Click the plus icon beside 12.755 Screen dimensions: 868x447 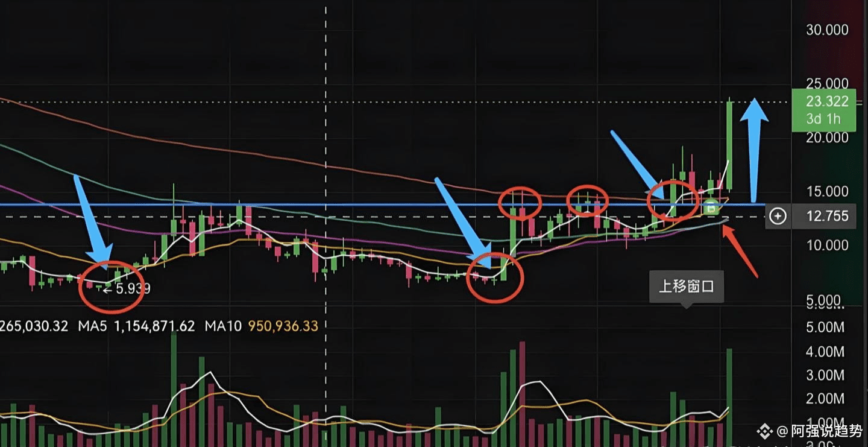(778, 216)
